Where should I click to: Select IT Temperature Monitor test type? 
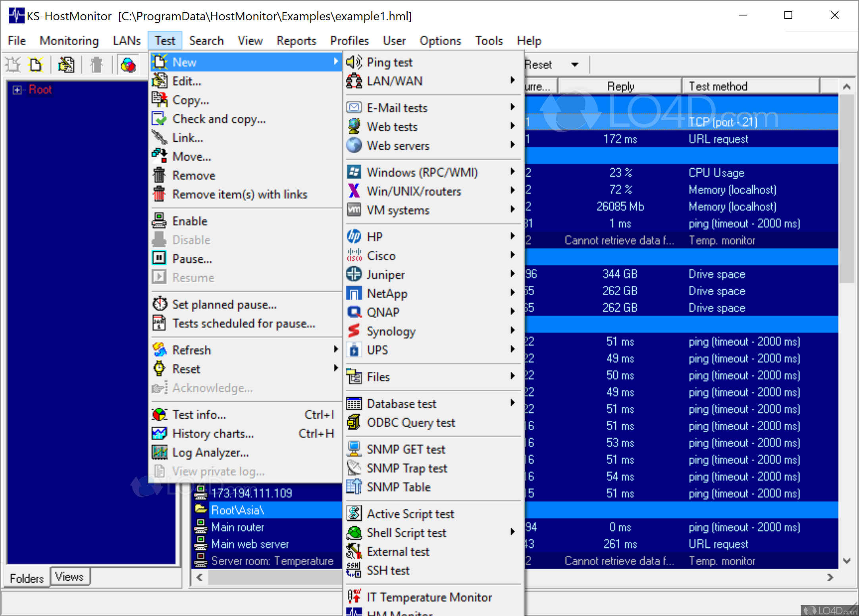(x=429, y=597)
